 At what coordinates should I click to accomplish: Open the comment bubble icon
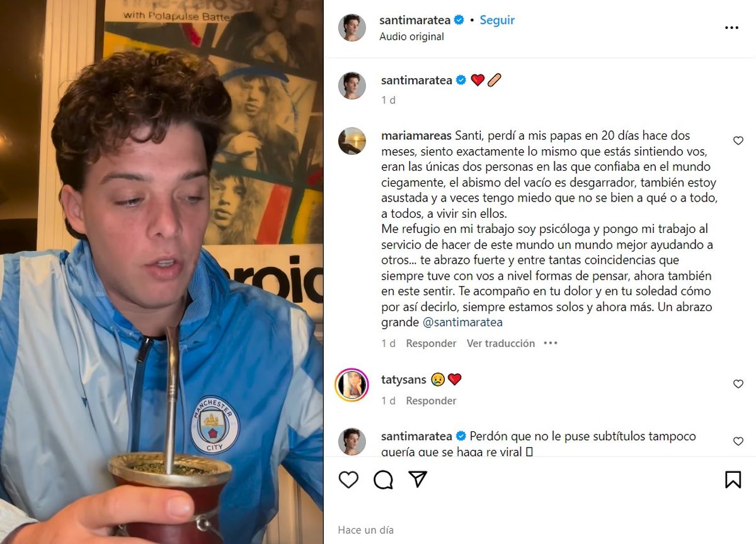point(383,480)
